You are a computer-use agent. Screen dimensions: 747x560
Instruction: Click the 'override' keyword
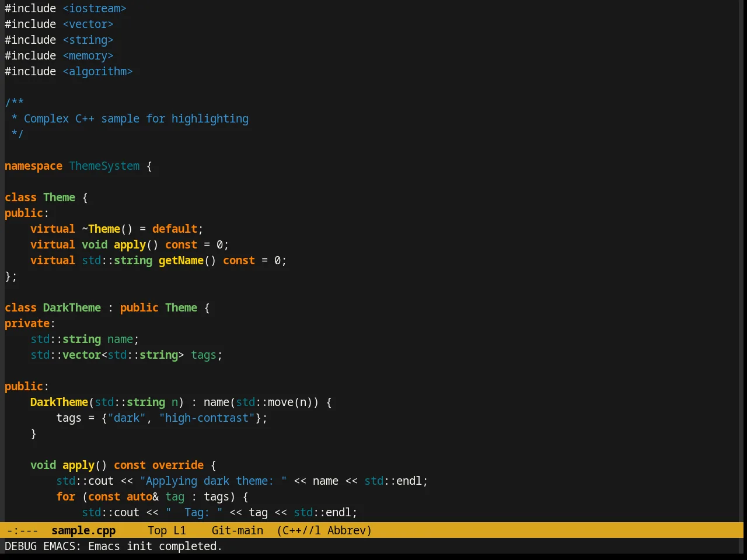[178, 465]
